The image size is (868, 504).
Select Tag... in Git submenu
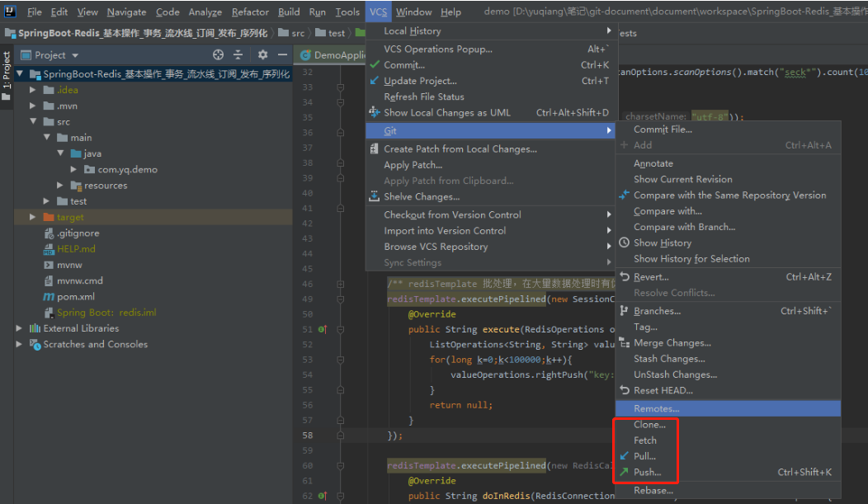(728, 327)
